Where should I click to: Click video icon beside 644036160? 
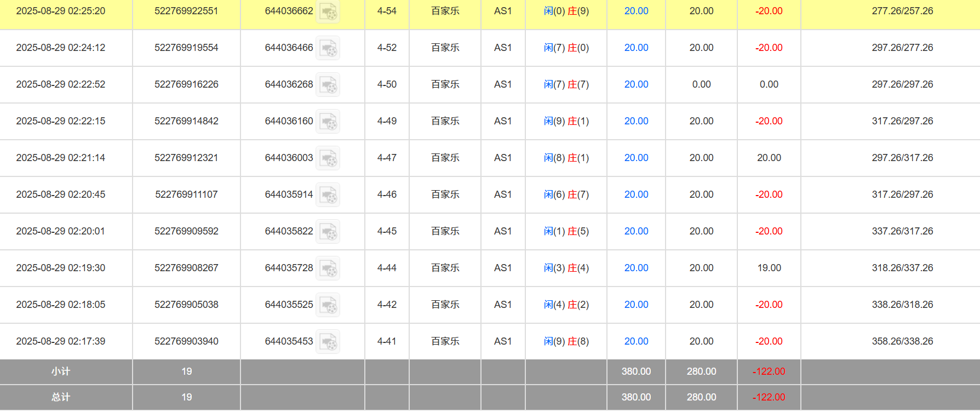328,122
